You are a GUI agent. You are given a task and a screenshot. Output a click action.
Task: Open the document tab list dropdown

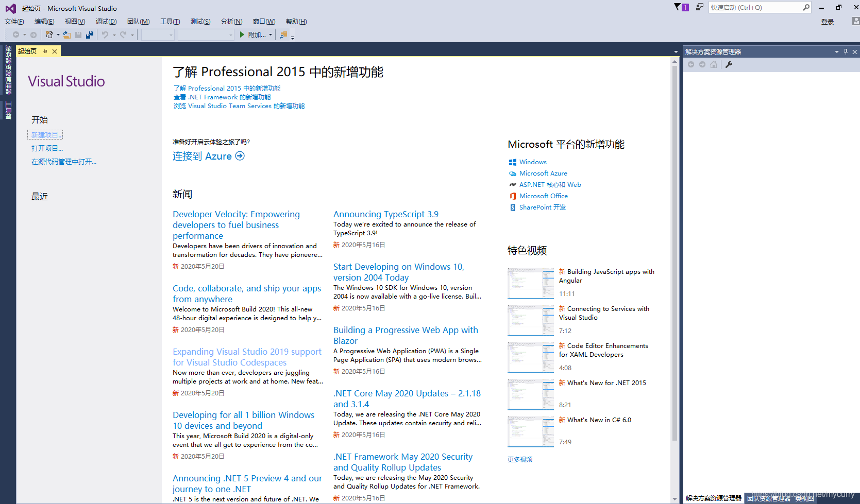click(676, 51)
